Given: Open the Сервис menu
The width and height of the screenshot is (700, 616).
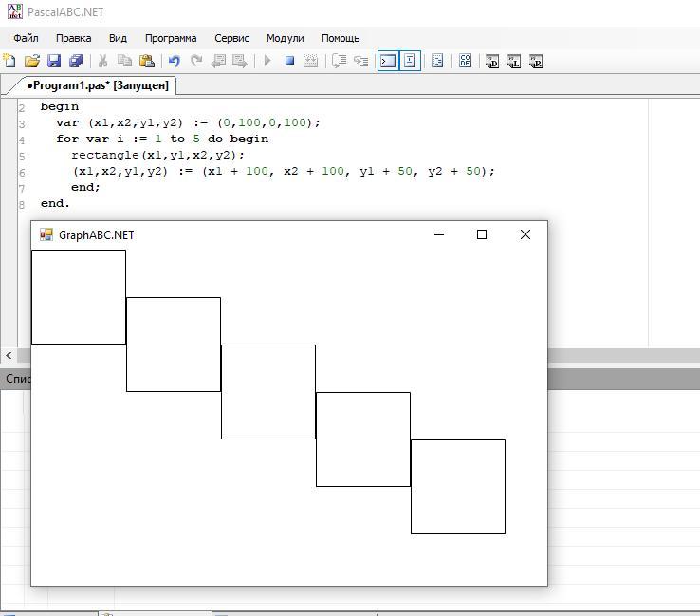Looking at the screenshot, I should click(x=231, y=38).
